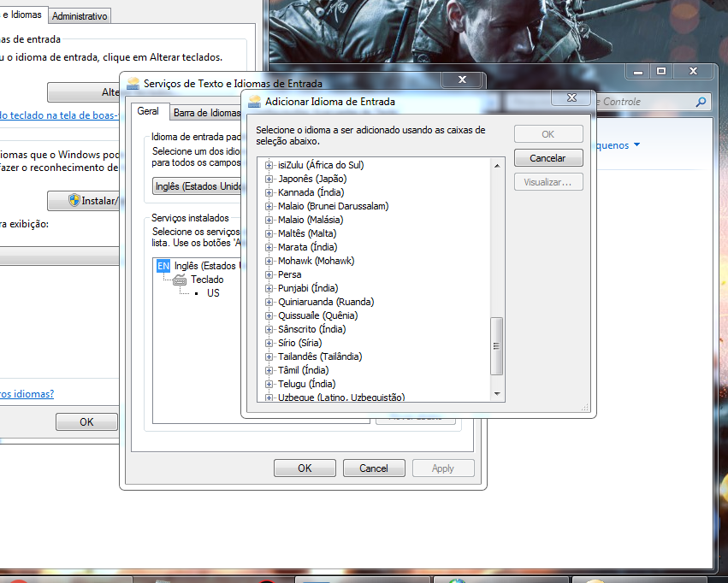Switch to the Barra de Idiomas tab
The height and width of the screenshot is (583, 728).
click(x=207, y=113)
